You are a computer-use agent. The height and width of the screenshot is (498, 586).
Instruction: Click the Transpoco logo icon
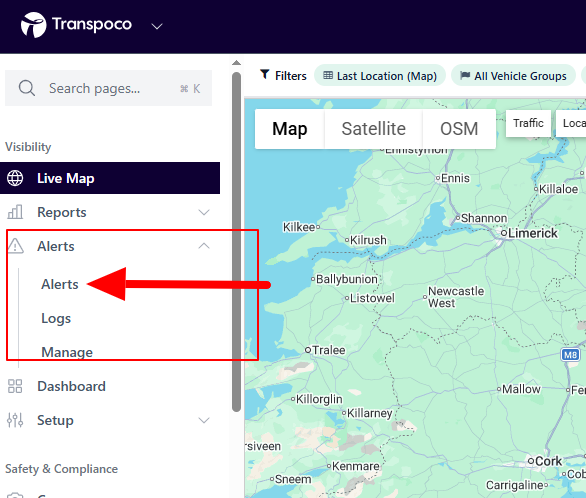[34, 25]
